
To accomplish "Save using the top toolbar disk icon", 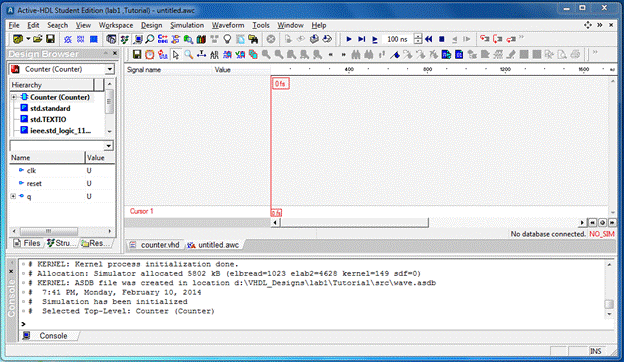I will [x=50, y=39].
